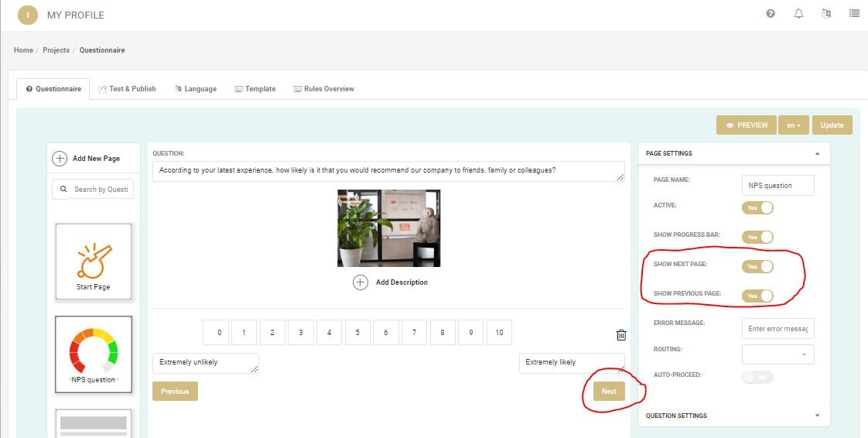The image size is (868, 438).
Task: Go to Projects breadcrumb link
Action: 56,50
